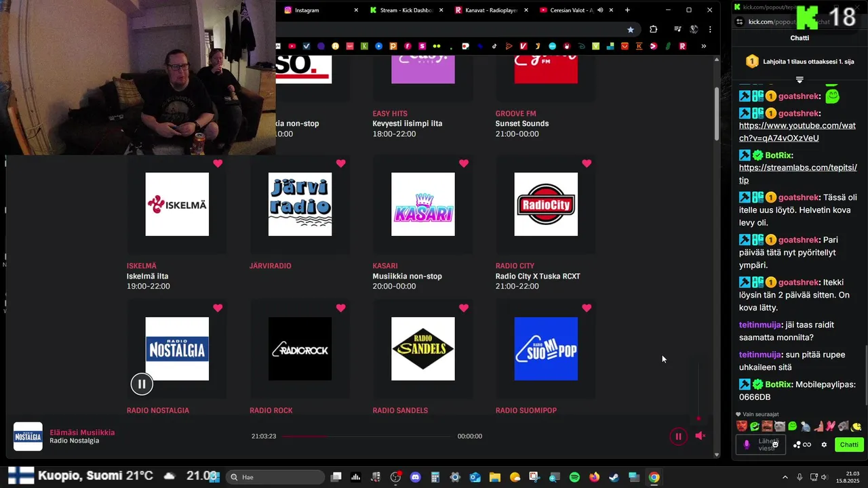Click the Chatti send button
Viewport: 868px width, 488px height.
pyautogui.click(x=849, y=445)
